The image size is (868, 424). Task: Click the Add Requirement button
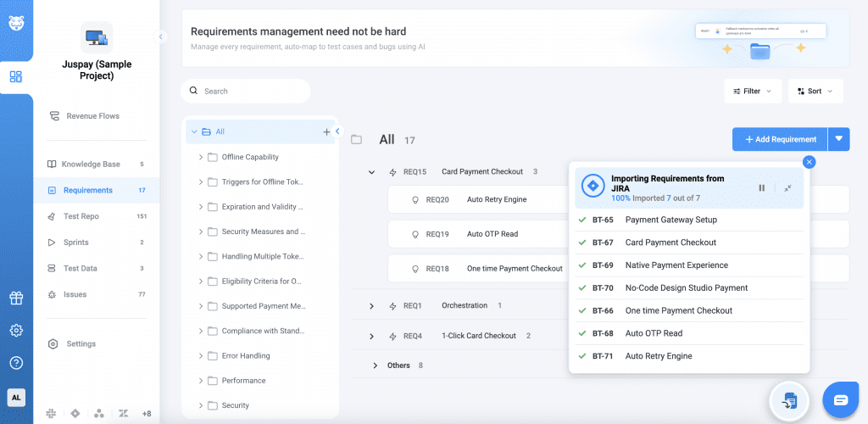[x=780, y=139]
